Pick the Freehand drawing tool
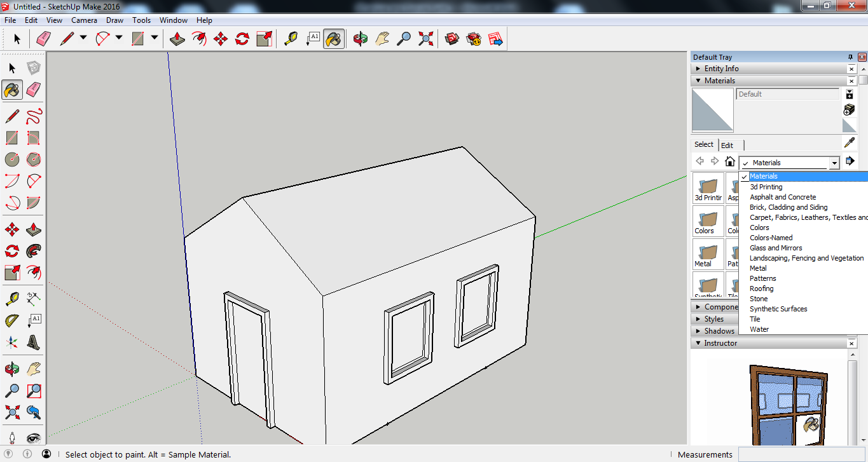Image resolution: width=868 pixels, height=462 pixels. click(x=34, y=116)
